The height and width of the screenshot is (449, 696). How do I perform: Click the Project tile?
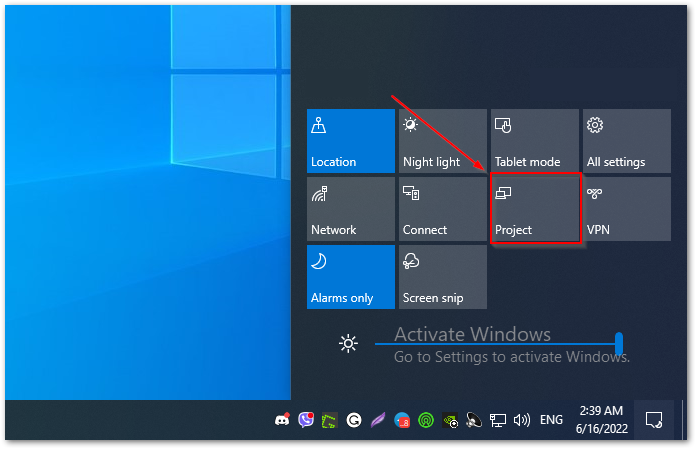pos(535,208)
